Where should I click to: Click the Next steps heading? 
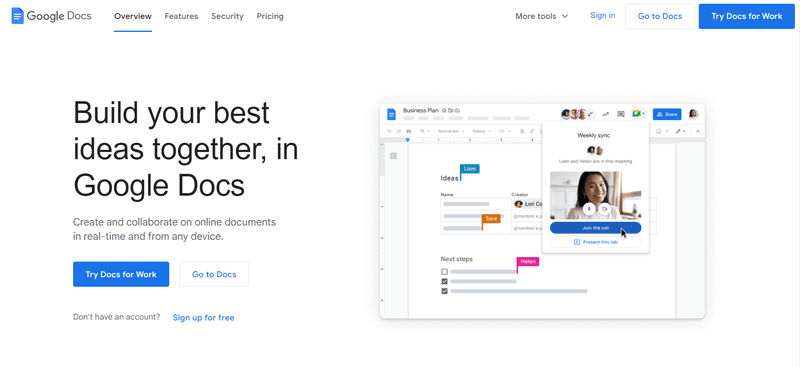click(457, 259)
